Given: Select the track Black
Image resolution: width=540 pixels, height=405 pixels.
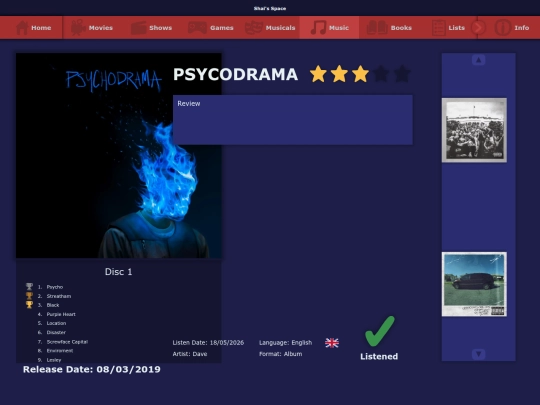Looking at the screenshot, I should pos(53,305).
